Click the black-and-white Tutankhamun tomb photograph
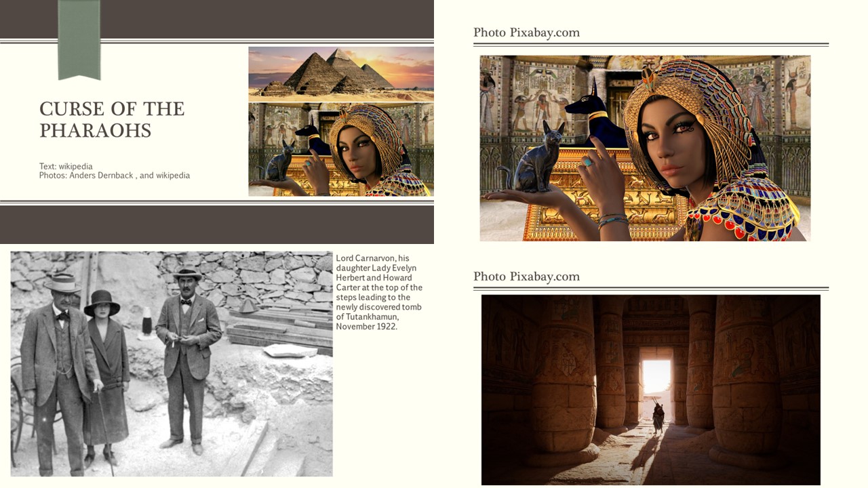868x488 pixels. [x=172, y=364]
